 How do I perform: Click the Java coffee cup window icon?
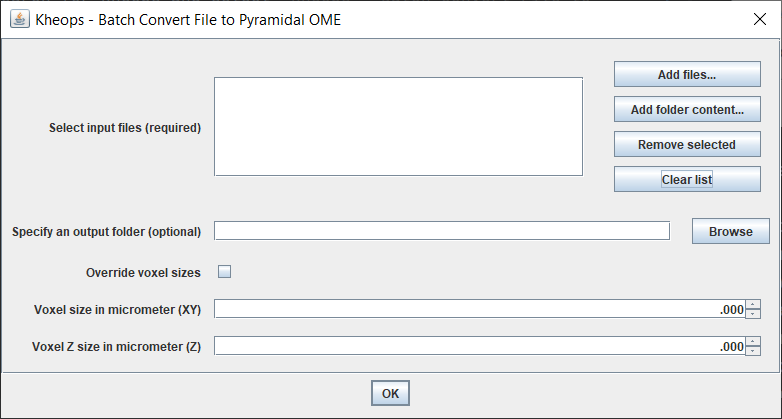click(x=19, y=19)
